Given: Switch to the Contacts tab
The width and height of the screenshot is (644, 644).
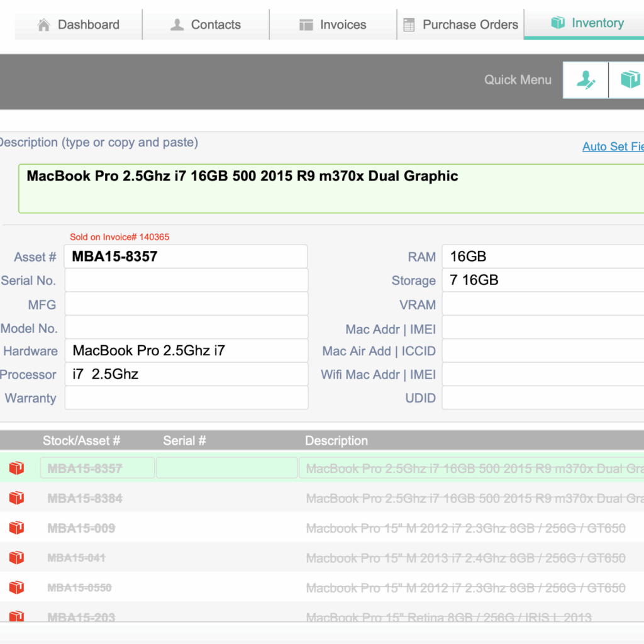Looking at the screenshot, I should tap(206, 25).
